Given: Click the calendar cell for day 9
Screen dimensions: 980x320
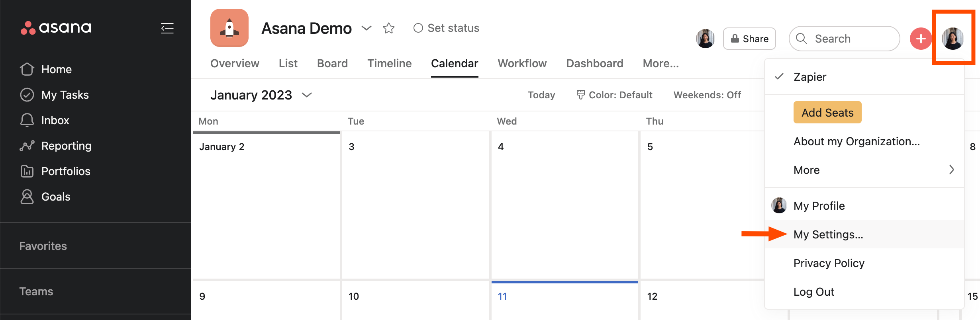Looking at the screenshot, I should pyautogui.click(x=266, y=300).
